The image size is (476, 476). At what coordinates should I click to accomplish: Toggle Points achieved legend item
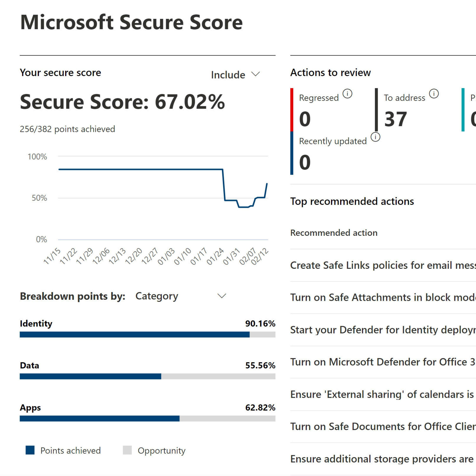pyautogui.click(x=70, y=450)
